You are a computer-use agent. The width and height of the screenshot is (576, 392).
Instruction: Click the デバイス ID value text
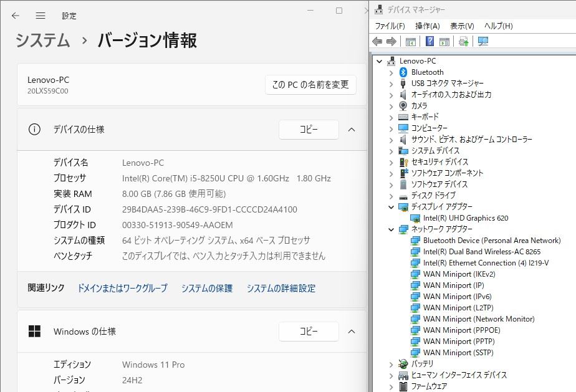209,209
